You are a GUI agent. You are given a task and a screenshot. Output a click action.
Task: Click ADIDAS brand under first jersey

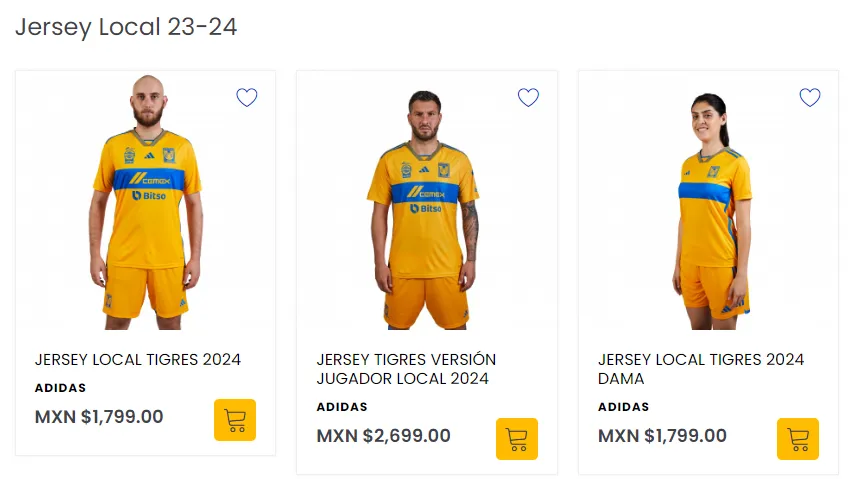(x=60, y=388)
